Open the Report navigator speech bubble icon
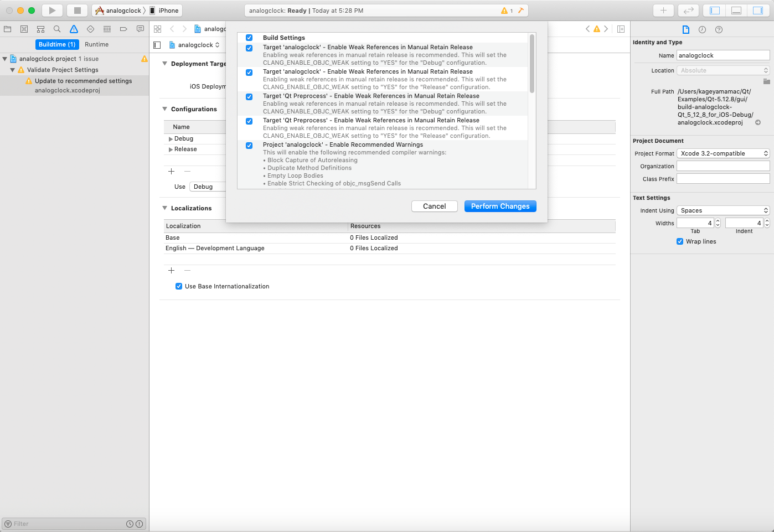Screen dimensions: 774x532 tap(140, 29)
